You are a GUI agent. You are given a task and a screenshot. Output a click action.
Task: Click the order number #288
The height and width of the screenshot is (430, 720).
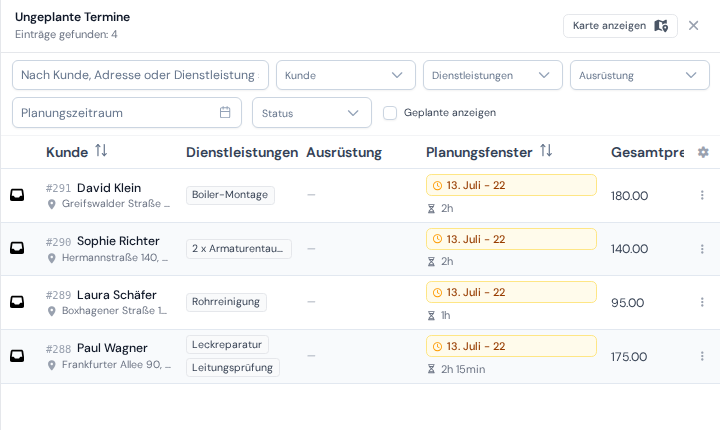pos(58,349)
